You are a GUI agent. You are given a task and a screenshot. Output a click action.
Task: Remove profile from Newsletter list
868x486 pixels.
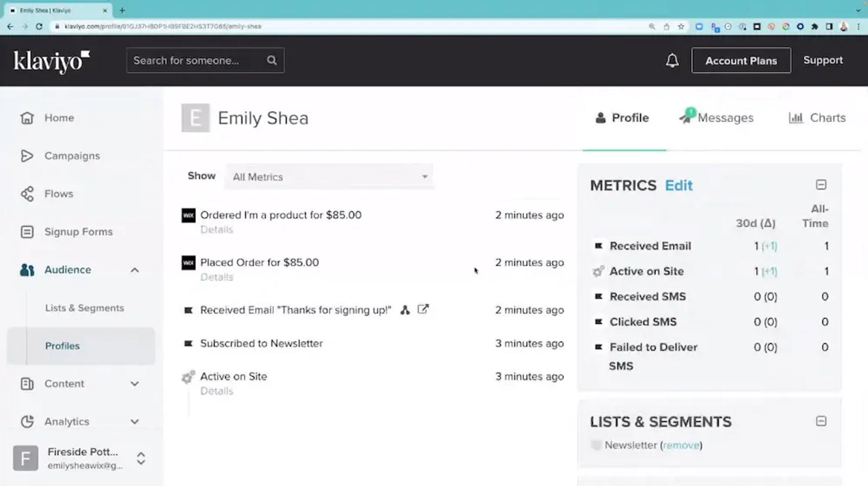click(x=681, y=445)
